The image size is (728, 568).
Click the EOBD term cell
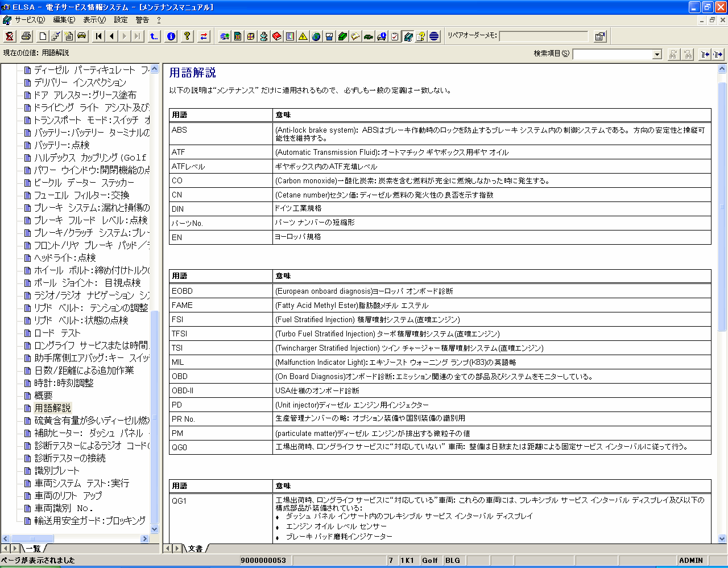[221, 291]
